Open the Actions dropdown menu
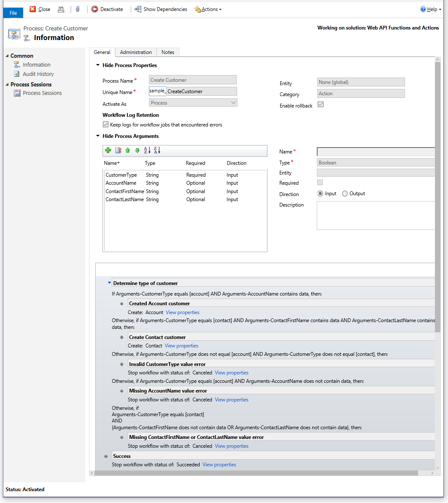Screen dimensions: 448x503 [x=208, y=9]
